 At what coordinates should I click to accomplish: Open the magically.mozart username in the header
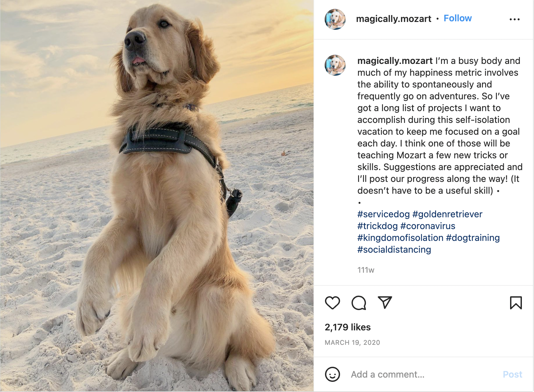click(x=393, y=19)
